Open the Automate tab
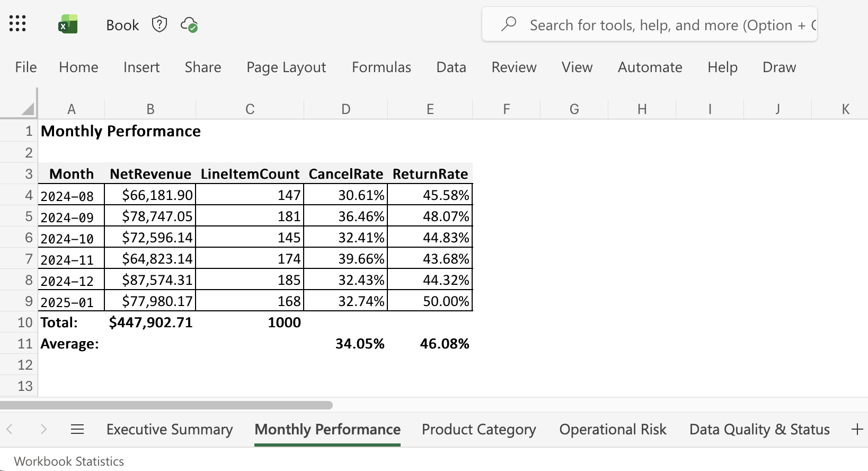This screenshot has height=471, width=868. tap(650, 67)
